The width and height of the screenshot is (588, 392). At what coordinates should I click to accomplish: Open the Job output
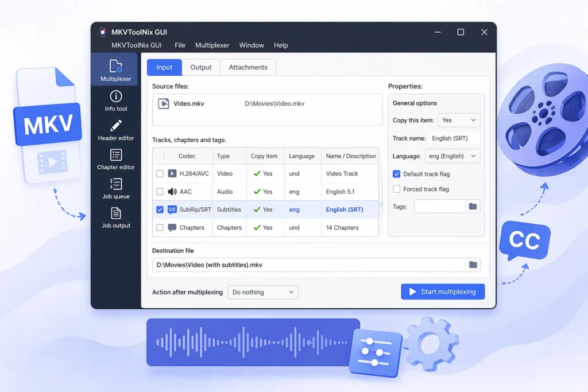[x=115, y=218]
